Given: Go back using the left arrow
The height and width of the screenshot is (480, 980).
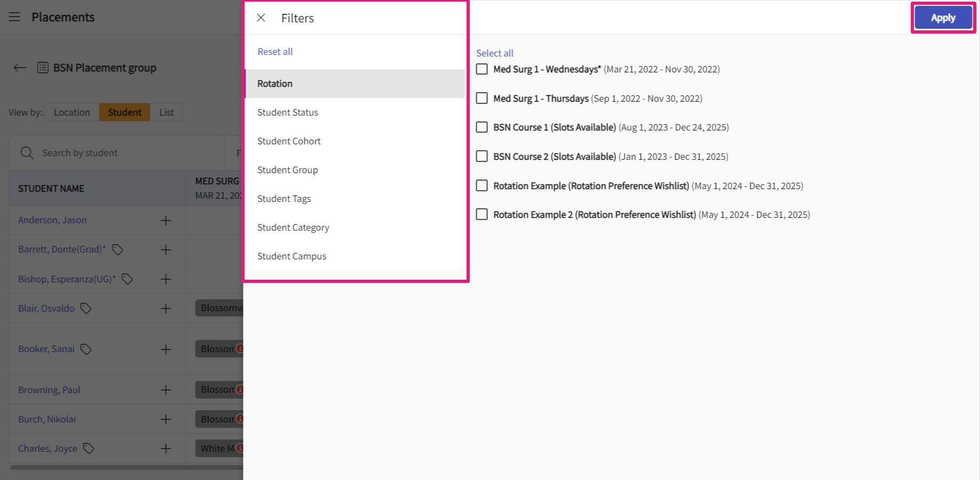Looking at the screenshot, I should [x=20, y=68].
